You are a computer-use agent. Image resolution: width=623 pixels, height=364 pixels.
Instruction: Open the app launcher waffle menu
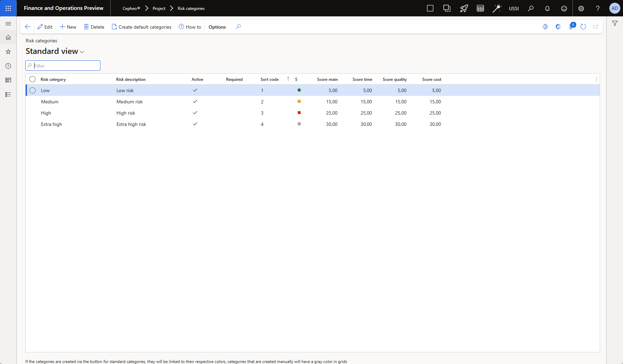[8, 8]
